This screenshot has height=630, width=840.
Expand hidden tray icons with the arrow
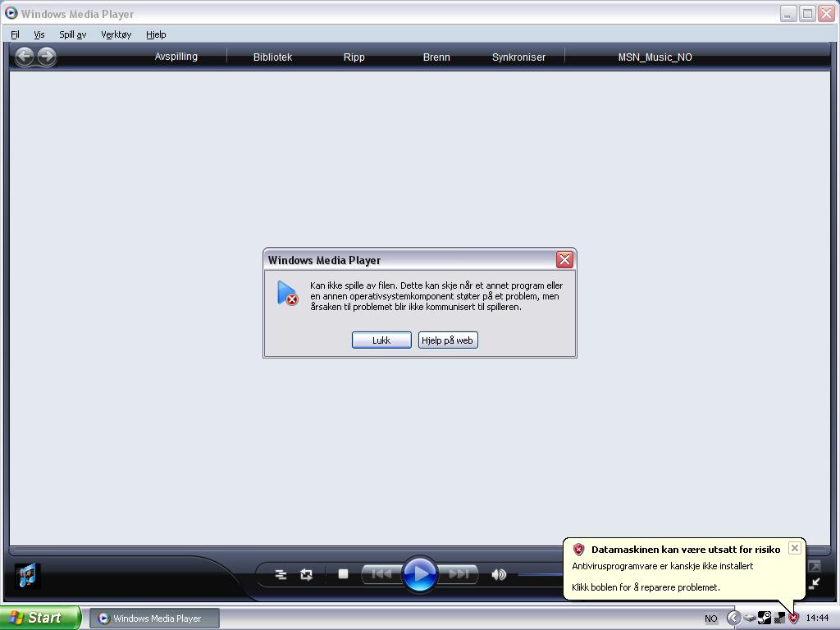pos(733,619)
